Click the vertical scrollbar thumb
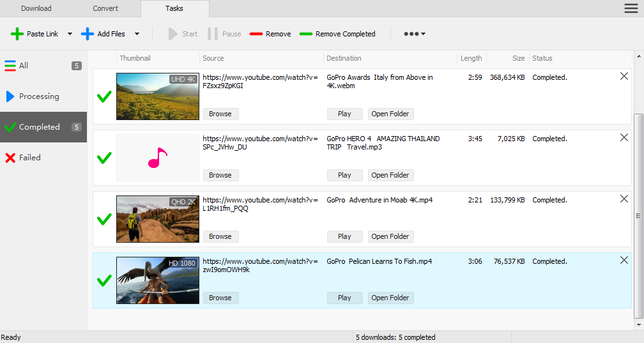 coord(638,216)
